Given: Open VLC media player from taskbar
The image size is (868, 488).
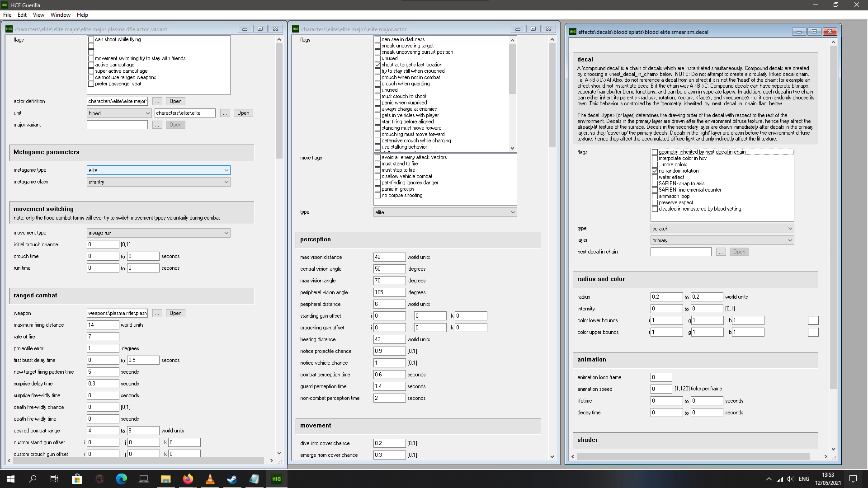Looking at the screenshot, I should point(210,479).
